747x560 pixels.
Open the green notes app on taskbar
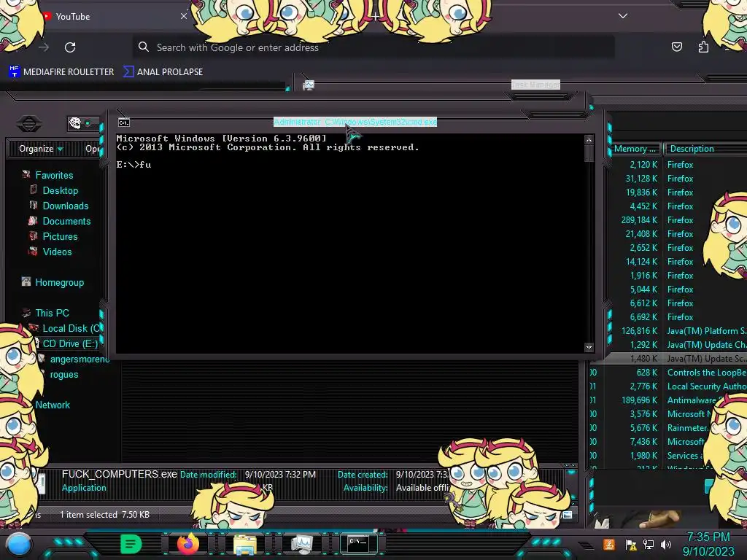point(131,544)
